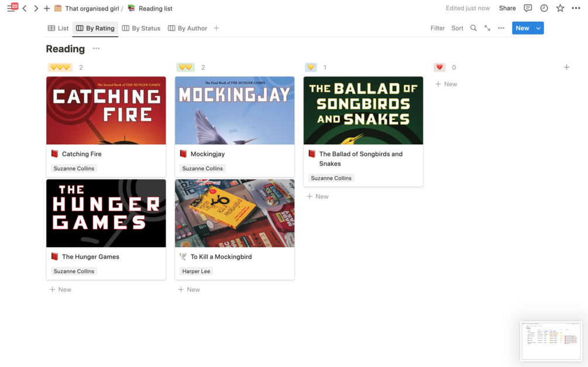Click the single yellow heart group label
Viewport: 588px width, 367px height.
coord(311,67)
